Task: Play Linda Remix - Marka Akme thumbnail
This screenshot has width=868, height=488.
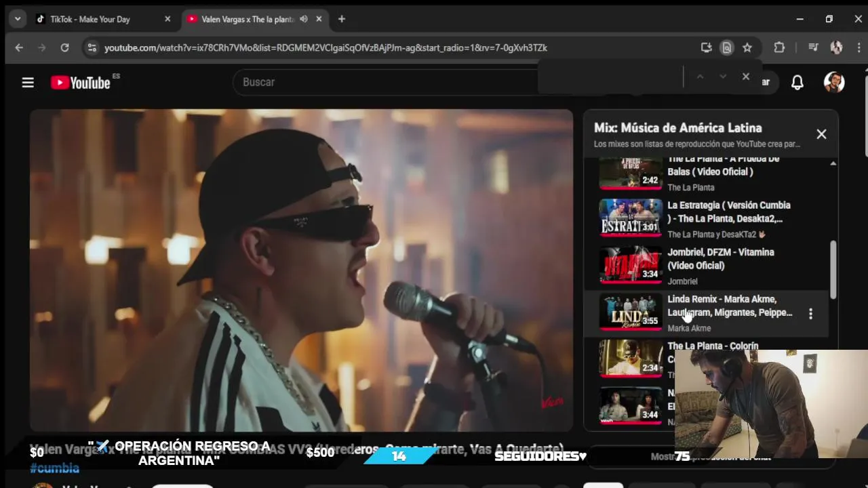Action: [x=631, y=311]
